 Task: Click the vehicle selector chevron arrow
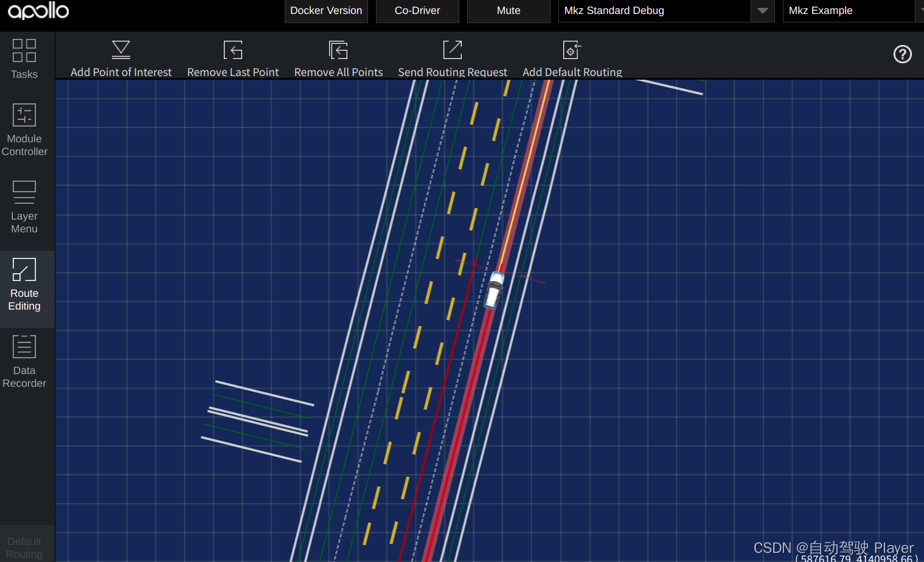coord(762,10)
